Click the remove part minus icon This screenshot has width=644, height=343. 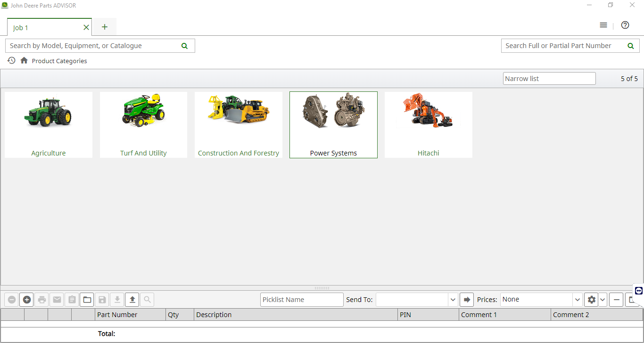[12, 300]
